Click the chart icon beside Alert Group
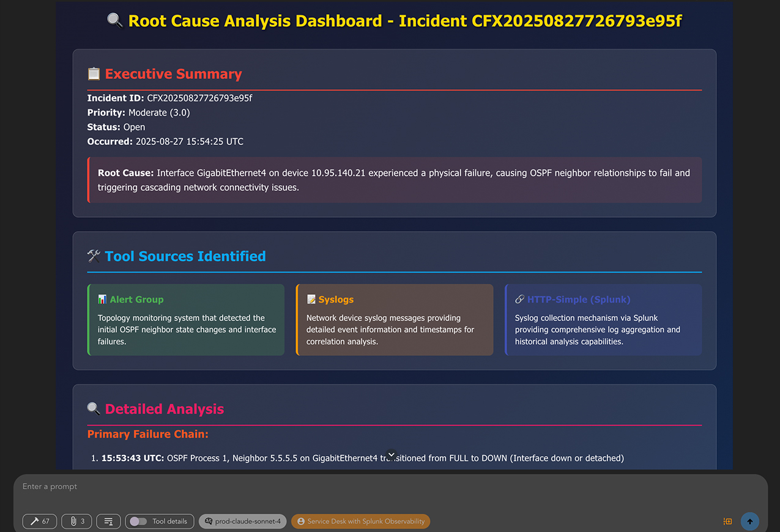 tap(102, 300)
